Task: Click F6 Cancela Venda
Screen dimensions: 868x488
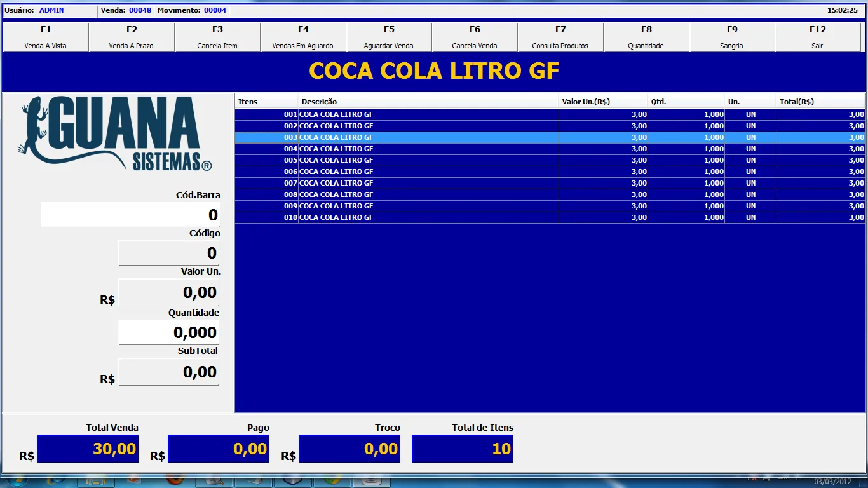Action: tap(475, 37)
